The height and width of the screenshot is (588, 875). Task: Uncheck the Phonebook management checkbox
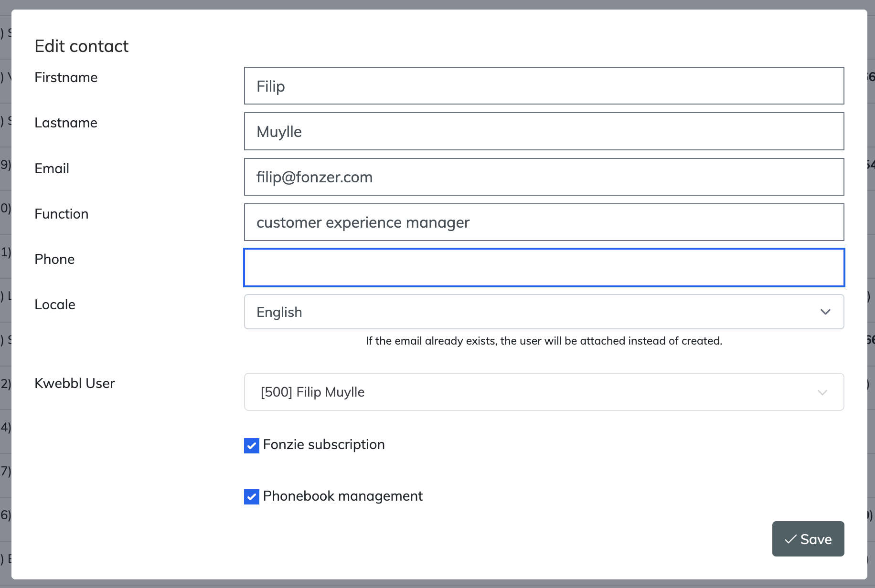pos(252,497)
